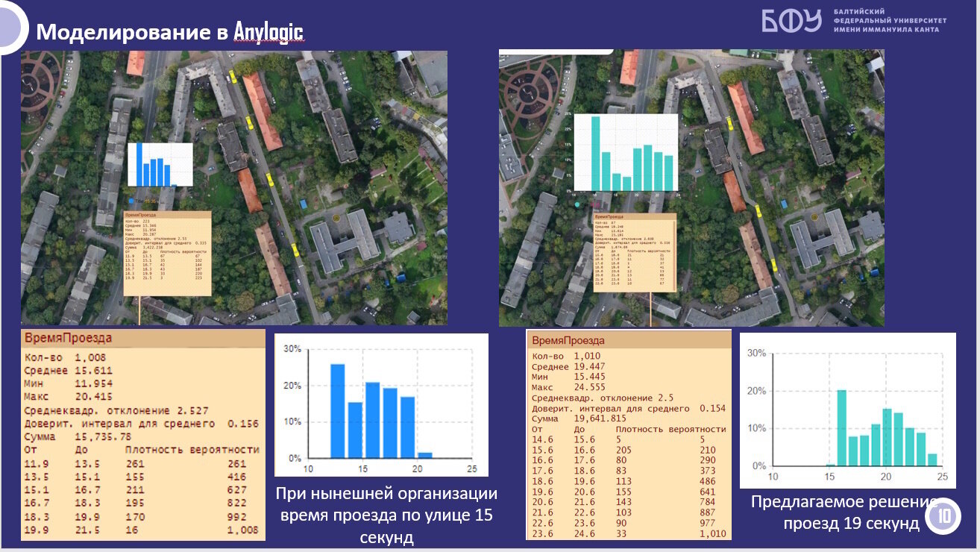Open the large blue histogram chart

point(381,405)
